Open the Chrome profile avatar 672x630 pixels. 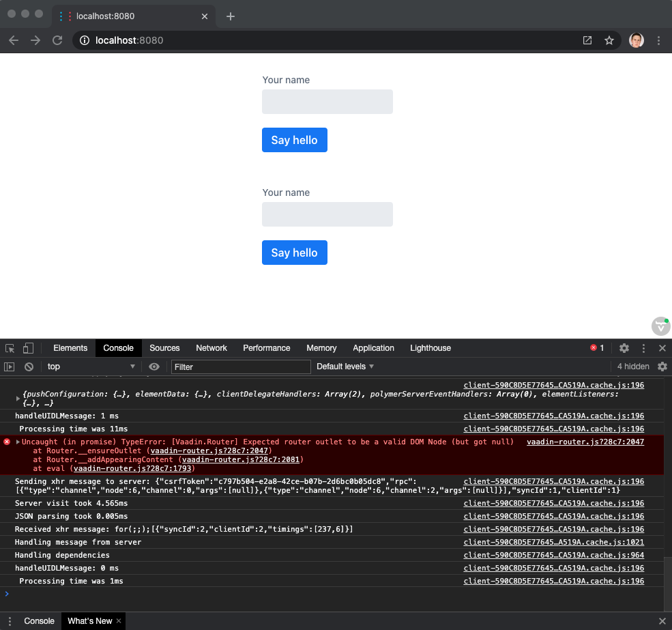(x=637, y=40)
